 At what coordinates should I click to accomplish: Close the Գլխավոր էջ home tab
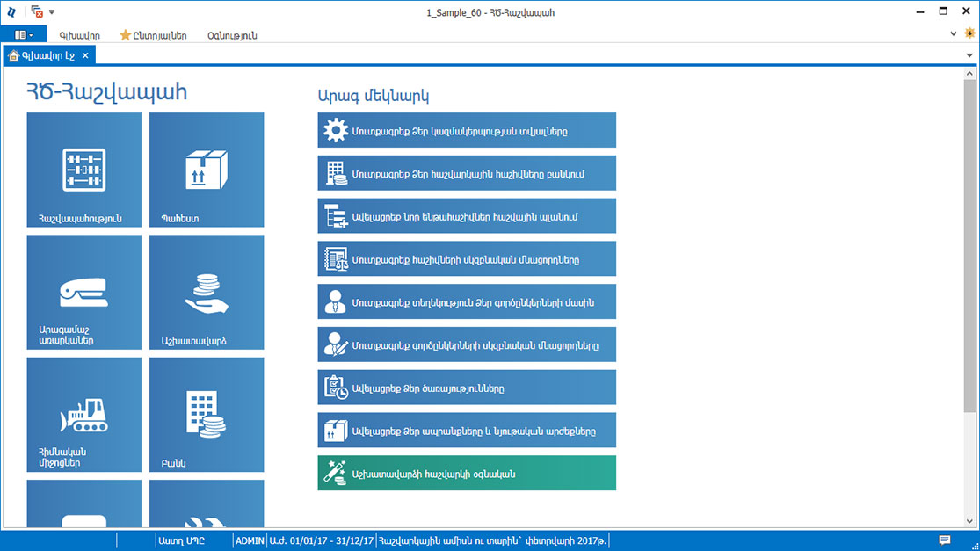85,55
